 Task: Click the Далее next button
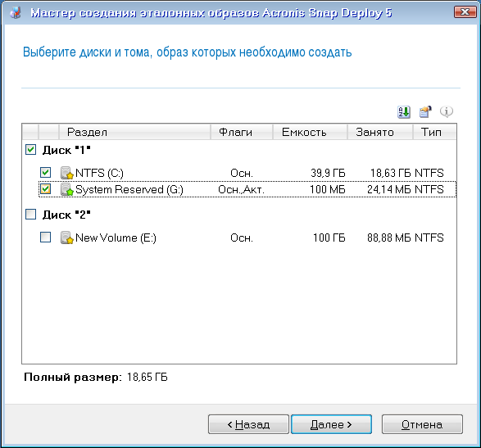[x=331, y=424]
